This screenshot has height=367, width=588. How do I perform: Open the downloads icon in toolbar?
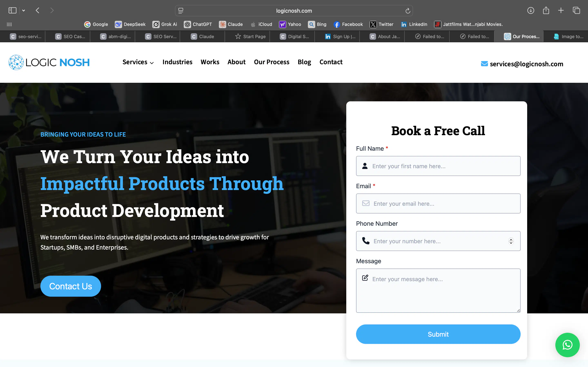[x=530, y=10]
